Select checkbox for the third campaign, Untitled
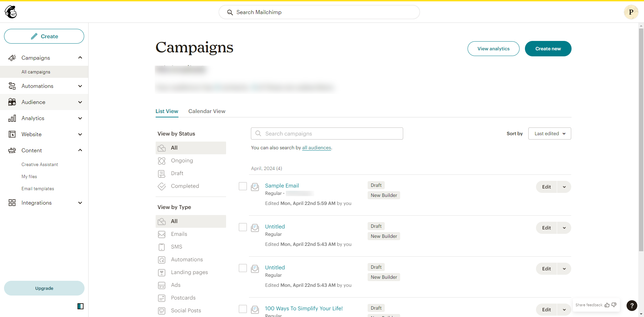Viewport: 644px width, 317px height. [243, 268]
